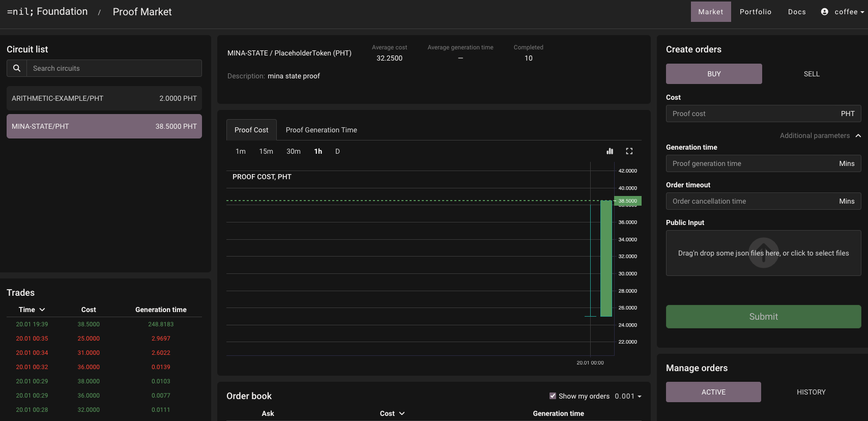Image resolution: width=868 pixels, height=421 pixels.
Task: Click the user account avatar icon
Action: point(825,12)
